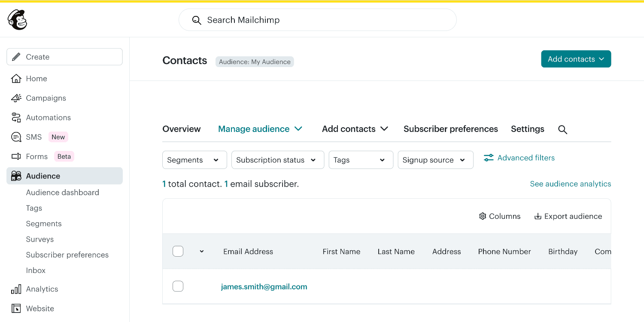
Task: Open Segments in the sidebar
Action: click(44, 224)
